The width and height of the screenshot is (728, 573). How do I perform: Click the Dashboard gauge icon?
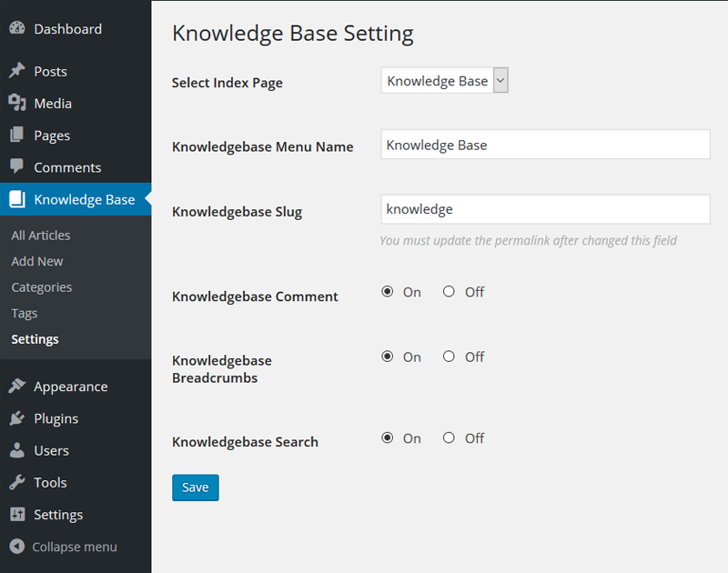pos(17,28)
